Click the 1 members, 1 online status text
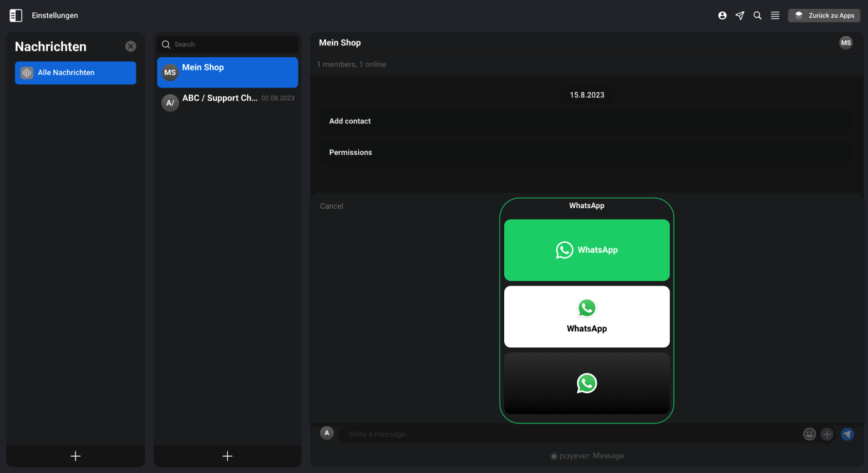 click(351, 64)
